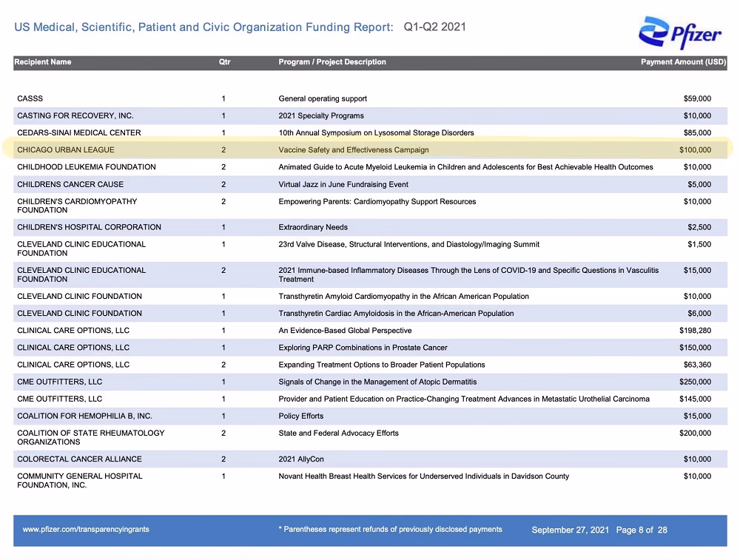
Task: Click the Qtr column header
Action: pyautogui.click(x=225, y=62)
